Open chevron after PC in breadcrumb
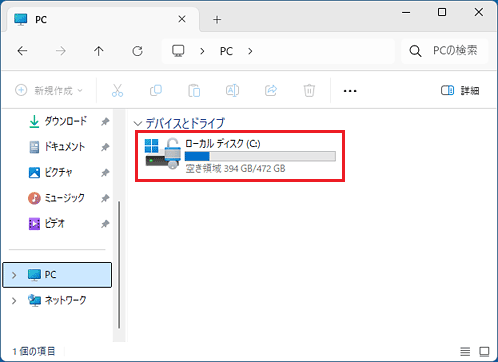 (250, 51)
